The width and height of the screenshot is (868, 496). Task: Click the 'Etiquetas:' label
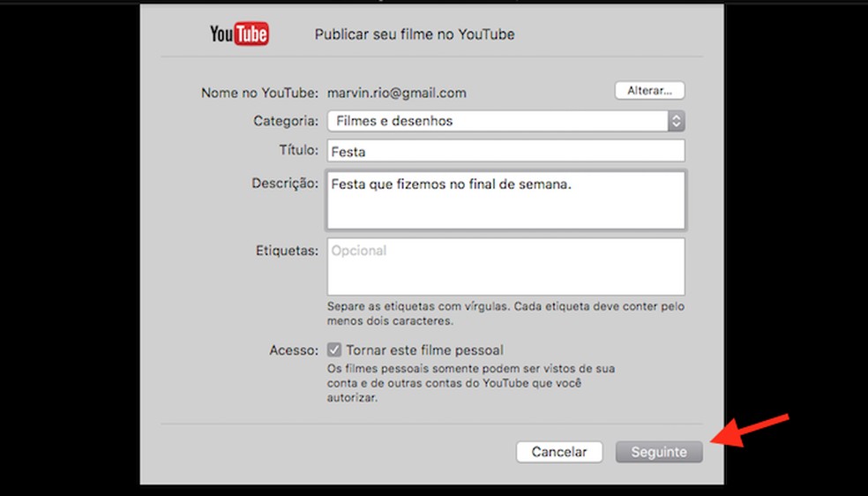coord(287,251)
